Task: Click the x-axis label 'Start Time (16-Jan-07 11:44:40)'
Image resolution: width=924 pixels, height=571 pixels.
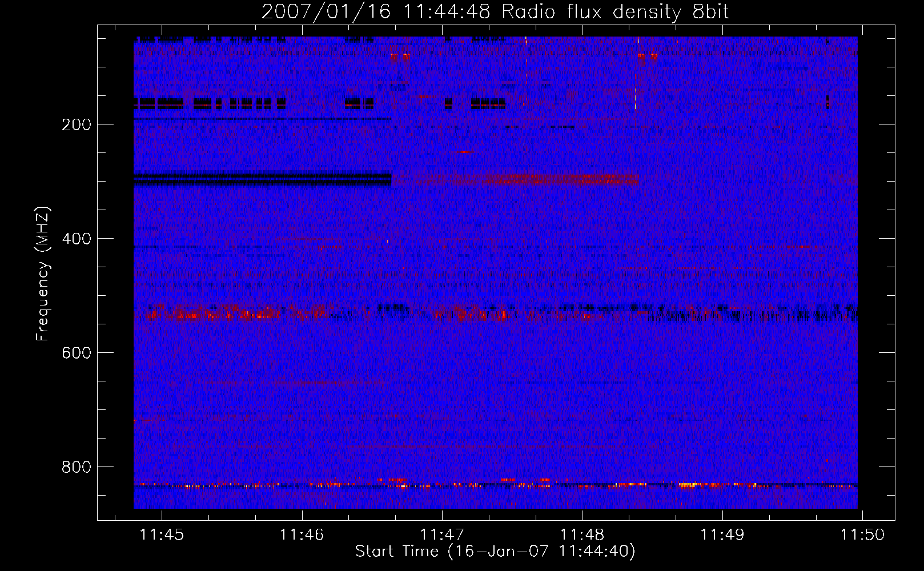Action: (495, 552)
